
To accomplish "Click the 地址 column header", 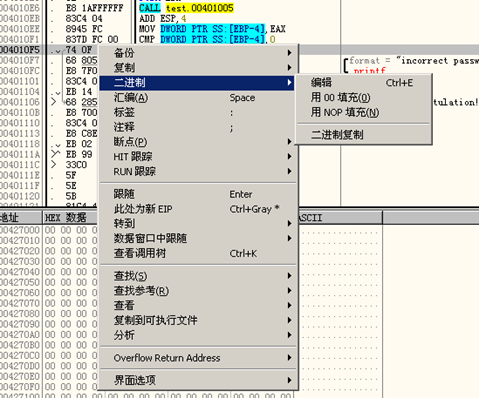I will pyautogui.click(x=21, y=218).
